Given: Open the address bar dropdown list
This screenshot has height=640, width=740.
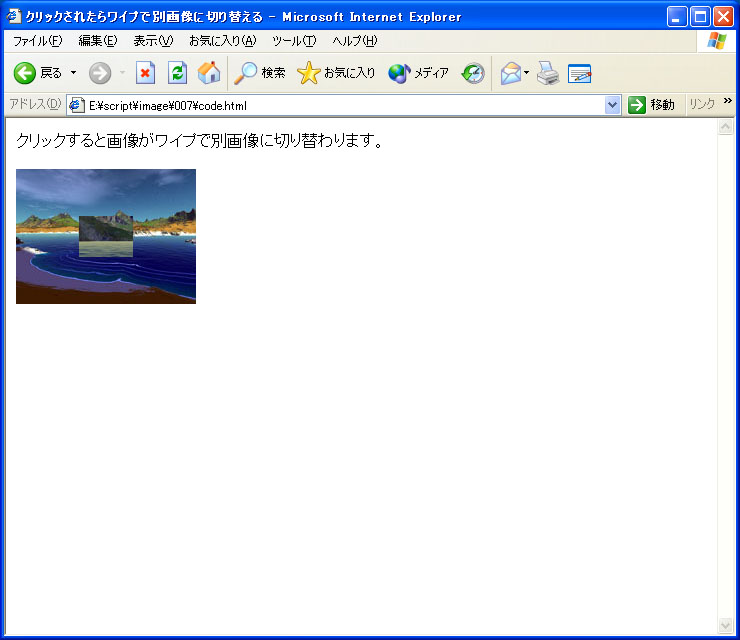Looking at the screenshot, I should point(612,105).
